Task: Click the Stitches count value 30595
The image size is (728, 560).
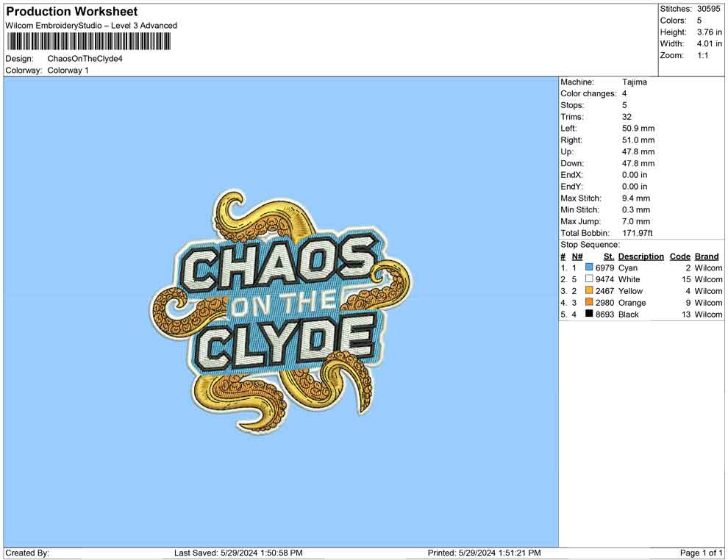Action: click(710, 9)
